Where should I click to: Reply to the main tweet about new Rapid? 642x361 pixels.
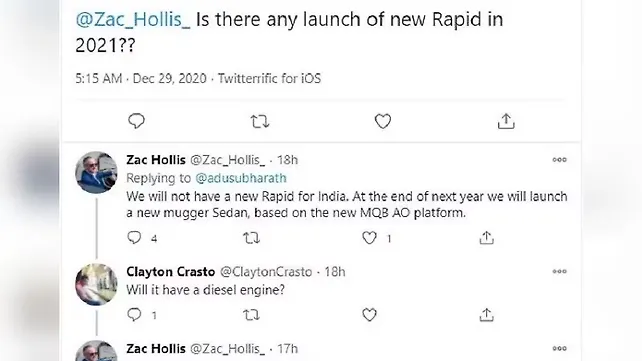(x=136, y=121)
